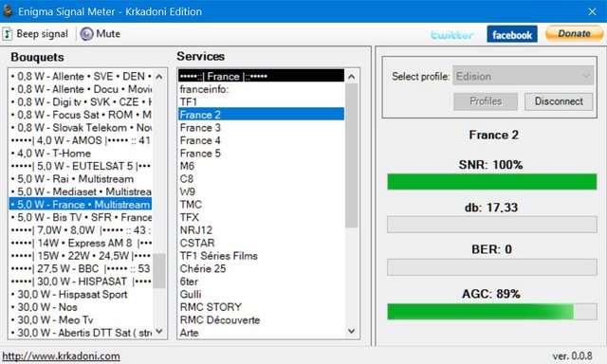Select bouquet 5,0 W - Rai Multistream

(81, 179)
